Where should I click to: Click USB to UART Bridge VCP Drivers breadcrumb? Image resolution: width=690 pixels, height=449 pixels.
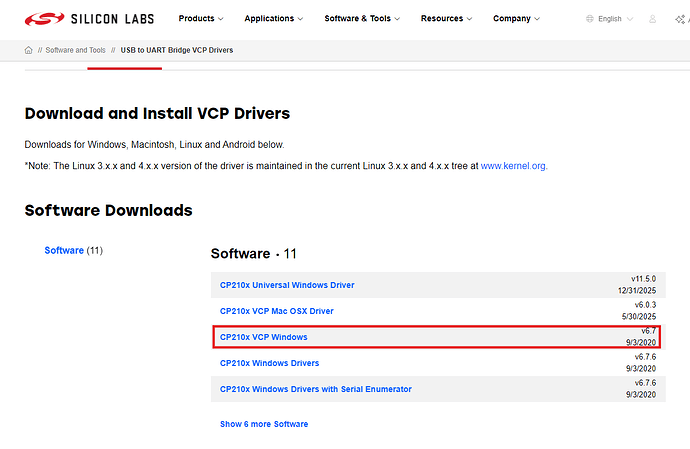pyautogui.click(x=177, y=50)
